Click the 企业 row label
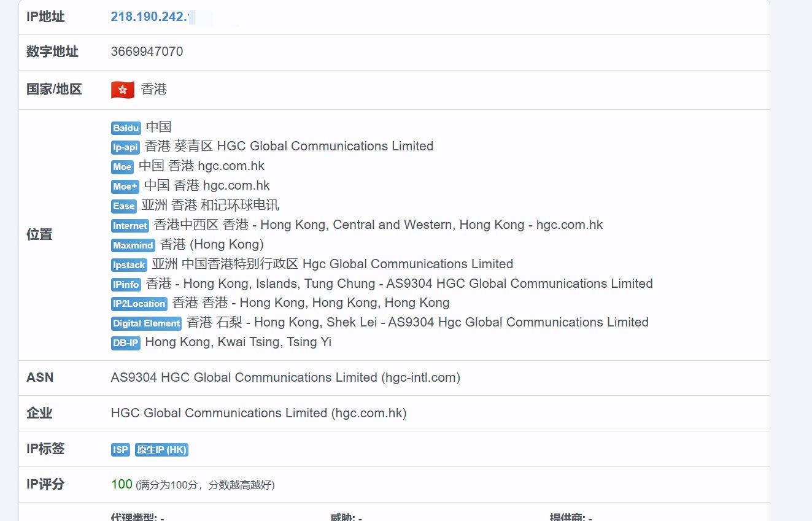 click(x=39, y=413)
